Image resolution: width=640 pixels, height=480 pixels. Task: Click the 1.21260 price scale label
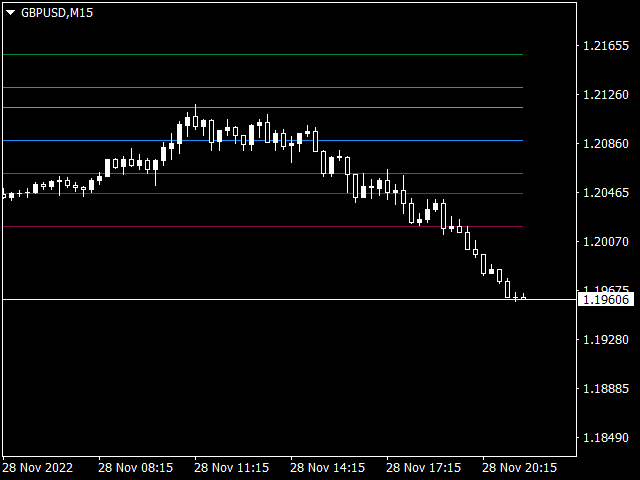point(606,95)
